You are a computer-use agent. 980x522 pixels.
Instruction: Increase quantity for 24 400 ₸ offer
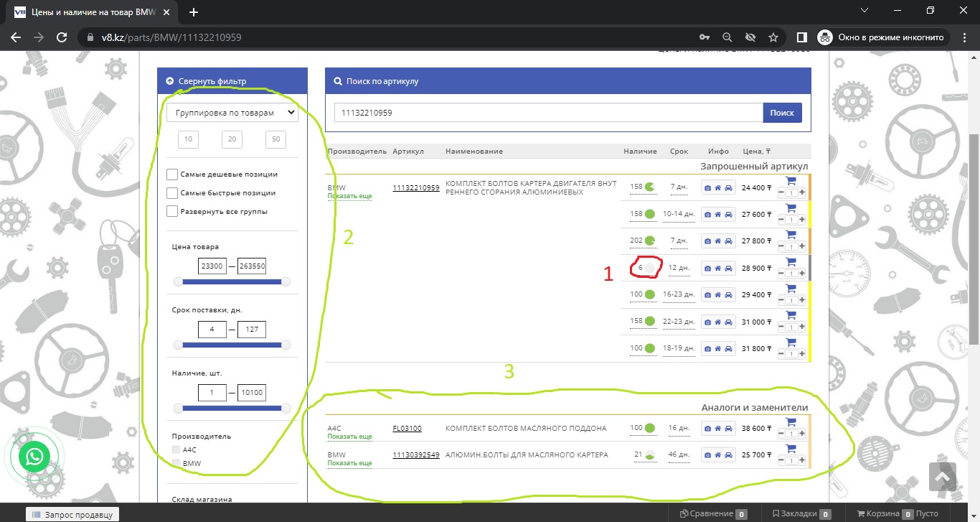point(802,192)
